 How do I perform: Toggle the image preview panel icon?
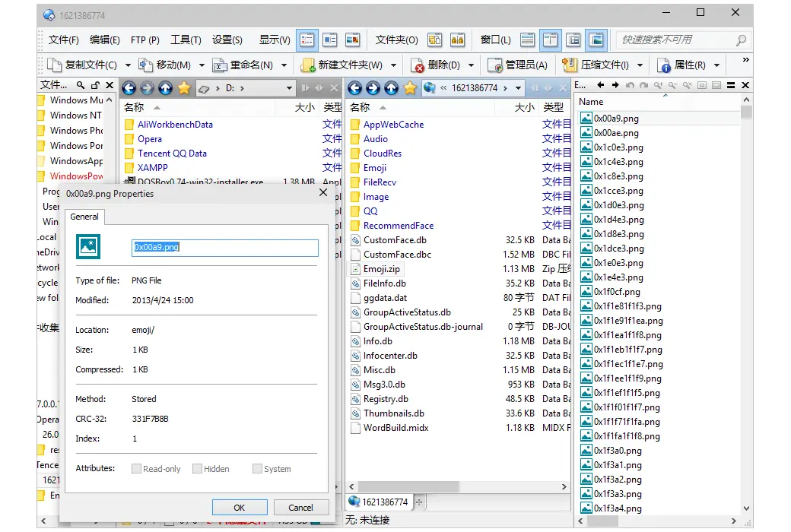click(x=596, y=40)
